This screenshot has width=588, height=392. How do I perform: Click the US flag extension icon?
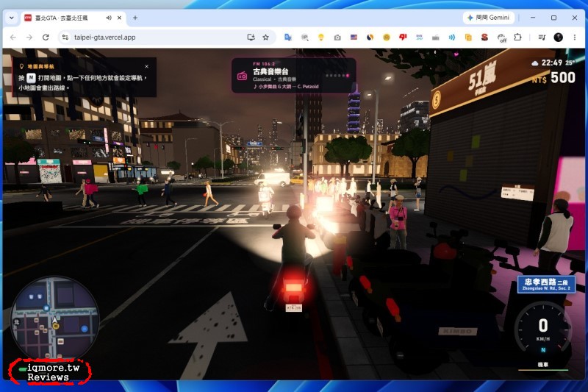click(x=354, y=37)
